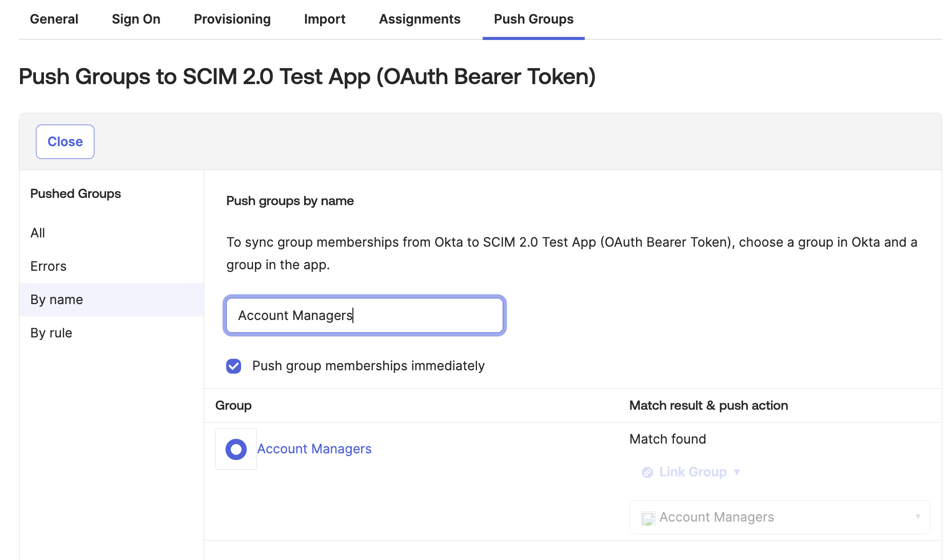Click the Close button
Image resolution: width=952 pixels, height=560 pixels.
pyautogui.click(x=65, y=142)
